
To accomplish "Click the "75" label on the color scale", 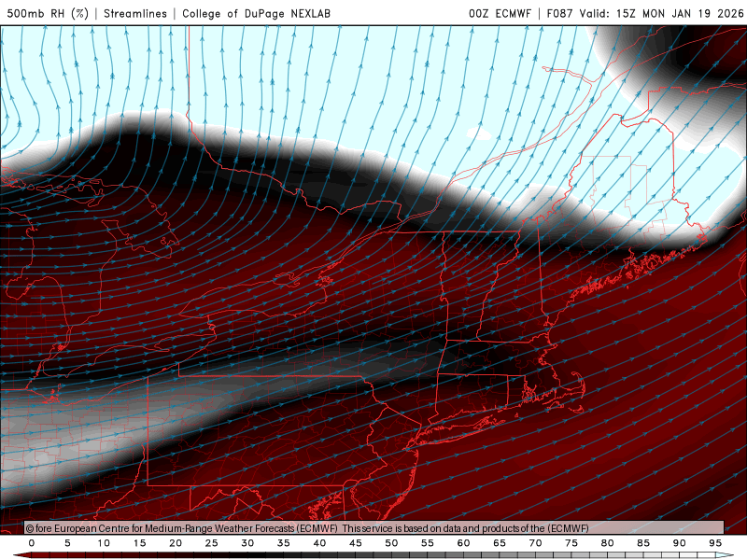I will tap(571, 543).
